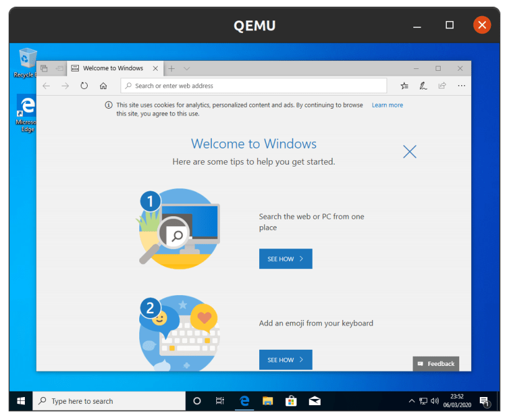The image size is (509, 420).
Task: Open Task View on the taskbar
Action: (220, 401)
